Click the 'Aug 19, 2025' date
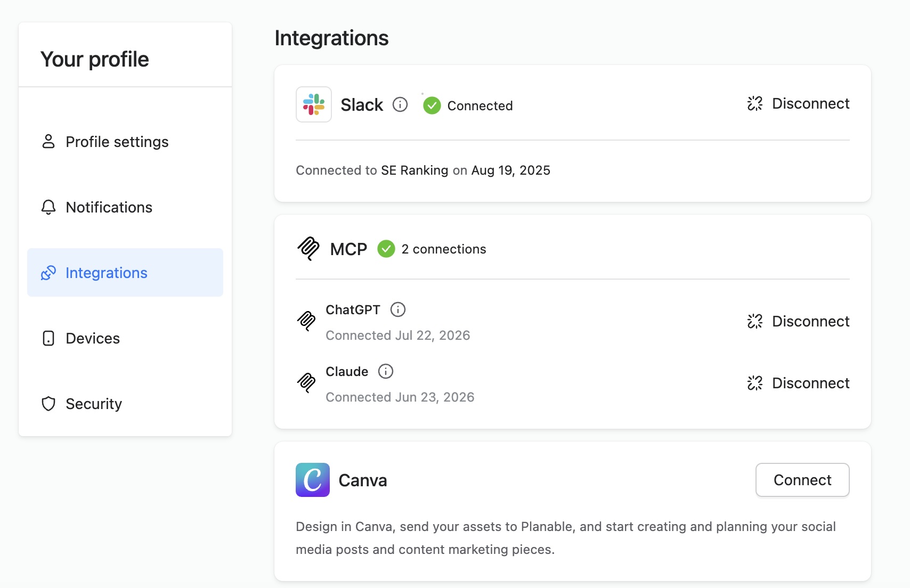Viewport: 910px width, 588px height. coord(511,170)
